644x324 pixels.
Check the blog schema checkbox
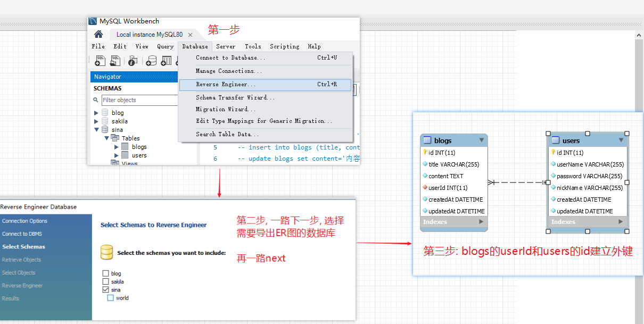tap(105, 273)
